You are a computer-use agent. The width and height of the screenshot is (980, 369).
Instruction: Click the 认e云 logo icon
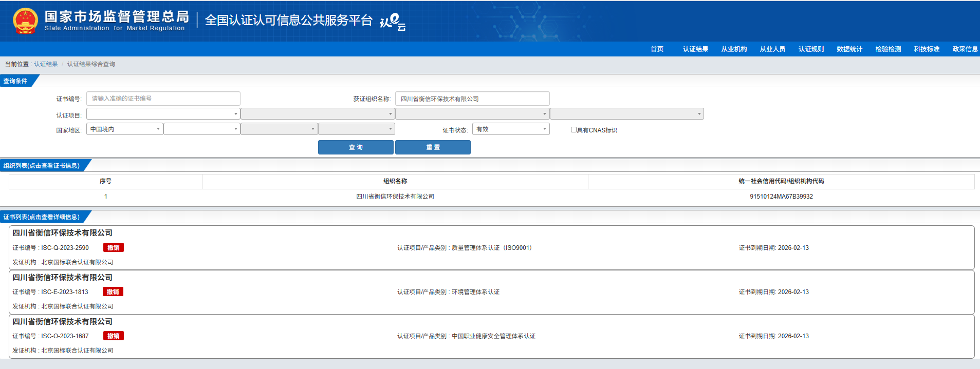point(393,22)
